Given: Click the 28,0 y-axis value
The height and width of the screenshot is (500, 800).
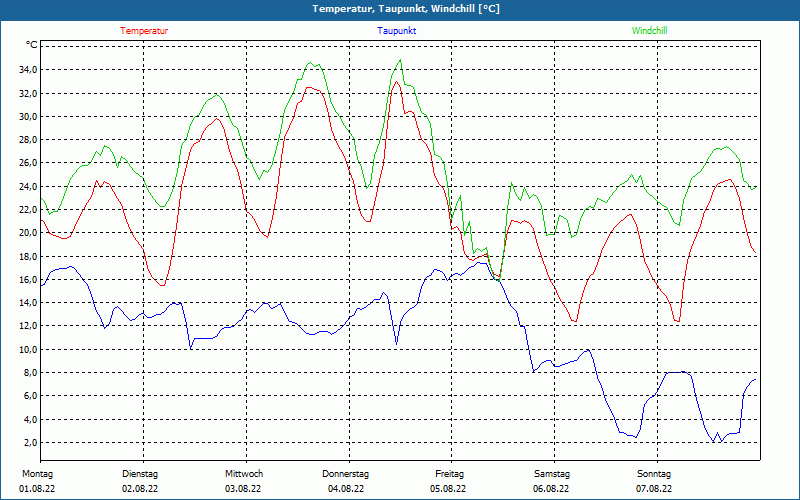Looking at the screenshot, I should coord(28,140).
